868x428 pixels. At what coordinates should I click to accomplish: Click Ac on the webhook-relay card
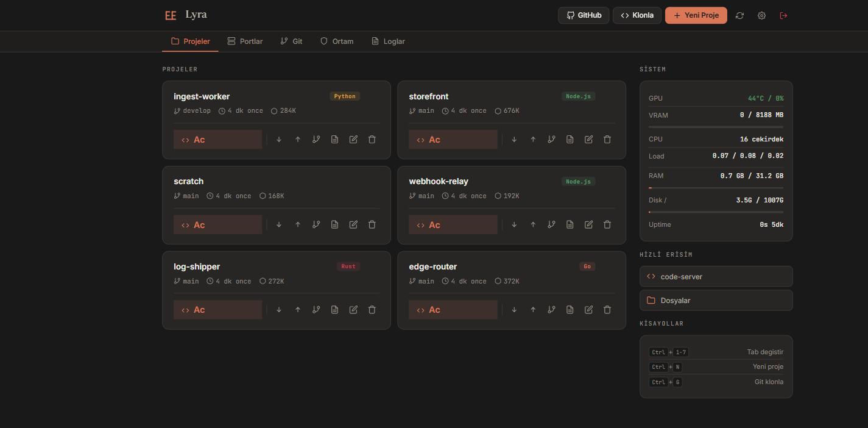453,224
